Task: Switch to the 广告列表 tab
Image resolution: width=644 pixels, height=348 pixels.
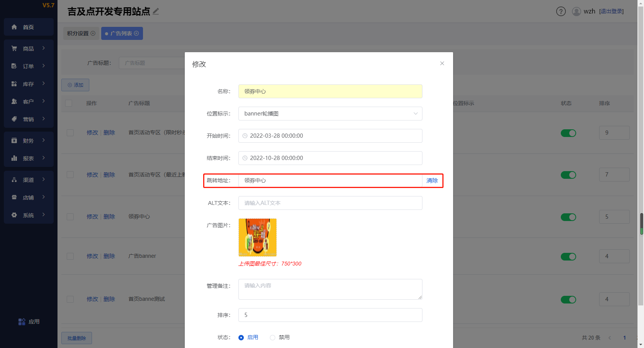Action: coord(122,33)
